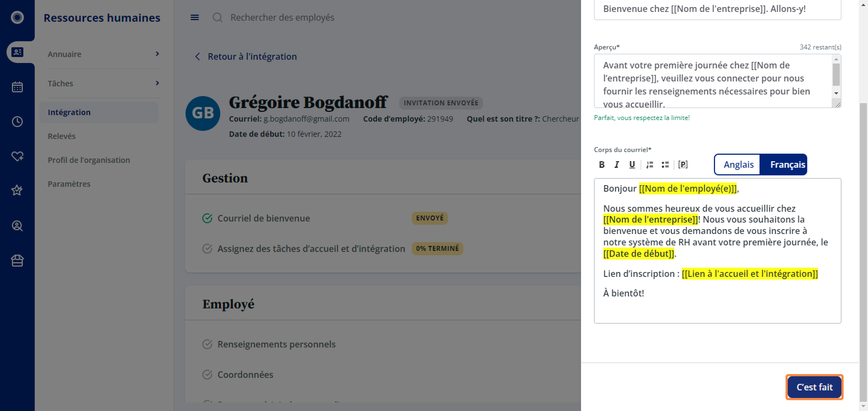
Task: Click the Employé section heading
Action: pos(228,304)
